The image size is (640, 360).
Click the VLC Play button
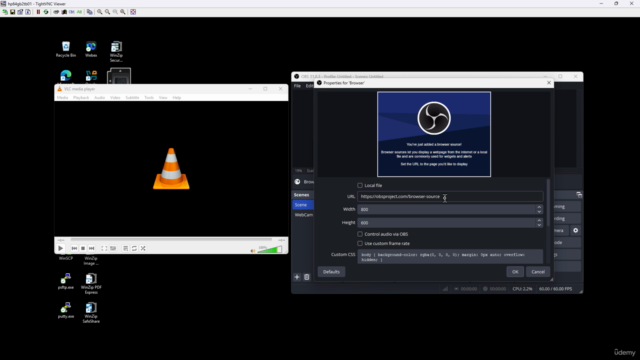[x=60, y=248]
